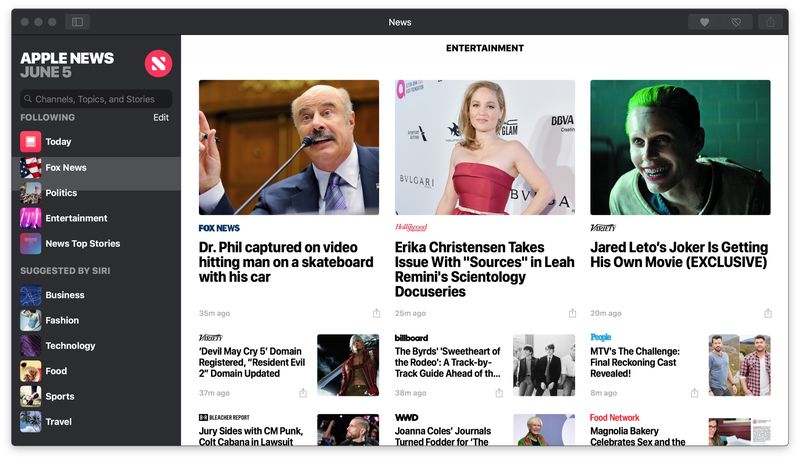
Task: Share the Jared Leto Joker story
Action: coord(768,313)
